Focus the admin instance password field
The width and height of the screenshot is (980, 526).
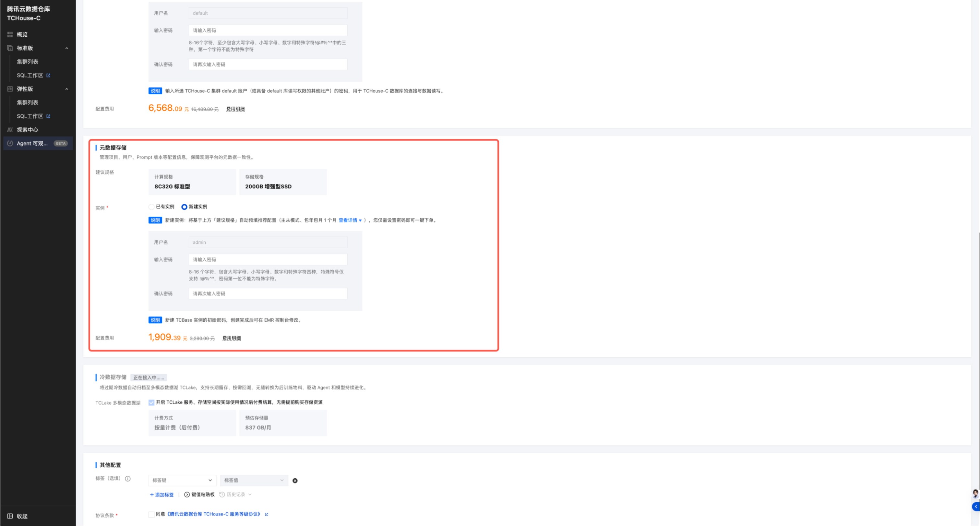tap(268, 259)
